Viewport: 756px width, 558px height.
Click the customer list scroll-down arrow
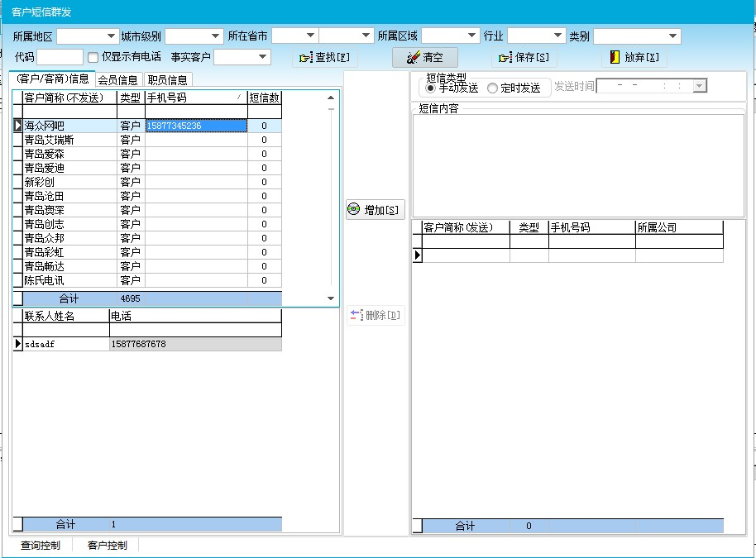(331, 298)
